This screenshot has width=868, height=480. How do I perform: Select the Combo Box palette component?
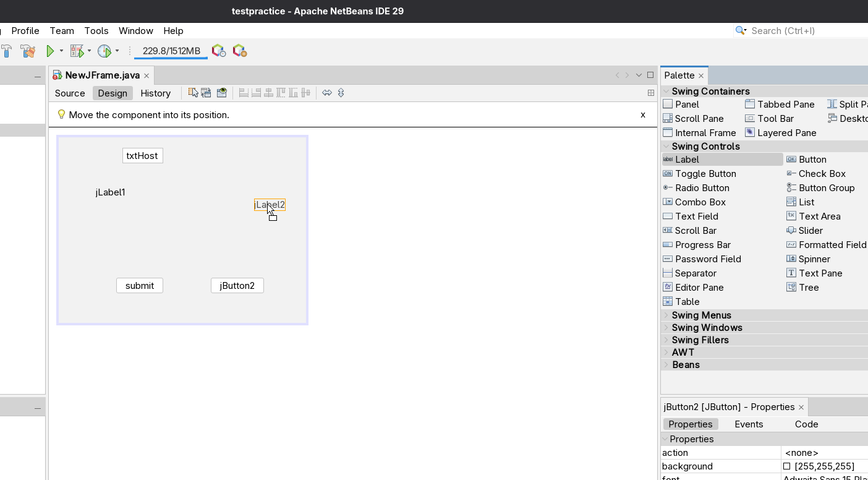(x=699, y=202)
